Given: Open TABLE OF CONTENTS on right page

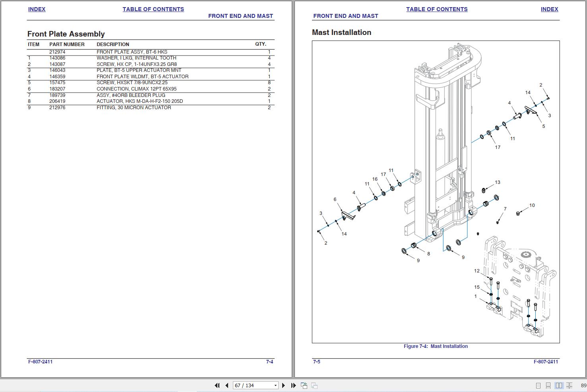Looking at the screenshot, I should pos(437,9).
